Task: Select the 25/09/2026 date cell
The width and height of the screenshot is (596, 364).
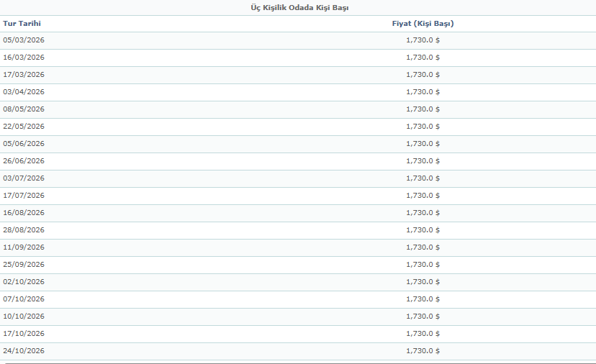Action: (x=24, y=265)
